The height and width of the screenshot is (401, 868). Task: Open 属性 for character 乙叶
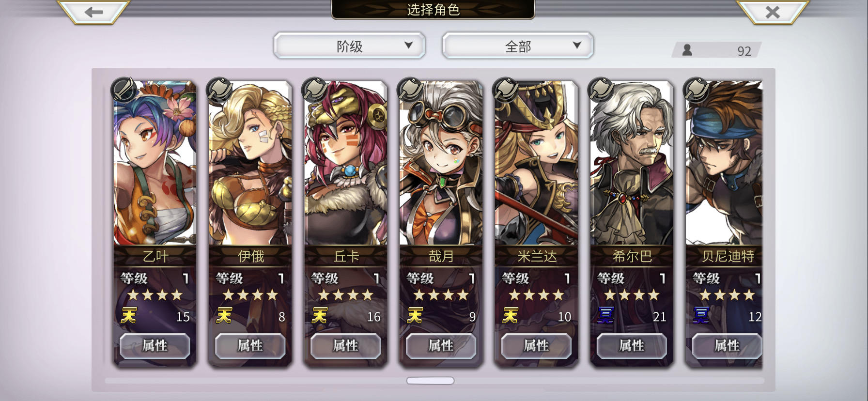click(155, 346)
